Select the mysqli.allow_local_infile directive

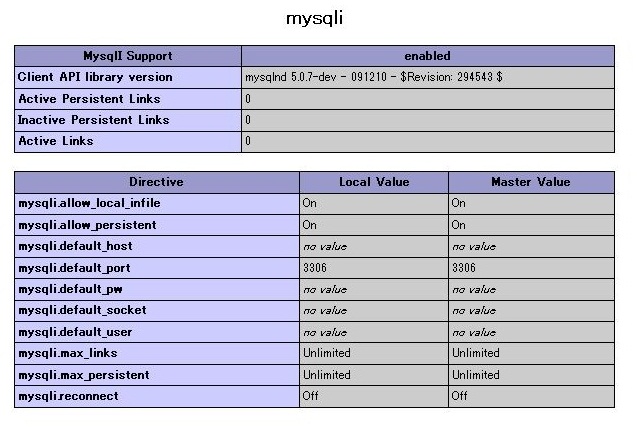pyautogui.click(x=89, y=203)
